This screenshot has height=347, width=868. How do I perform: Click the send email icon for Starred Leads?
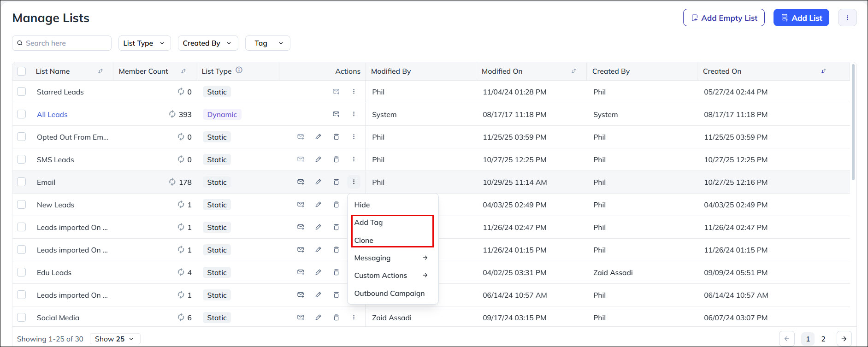click(x=336, y=92)
